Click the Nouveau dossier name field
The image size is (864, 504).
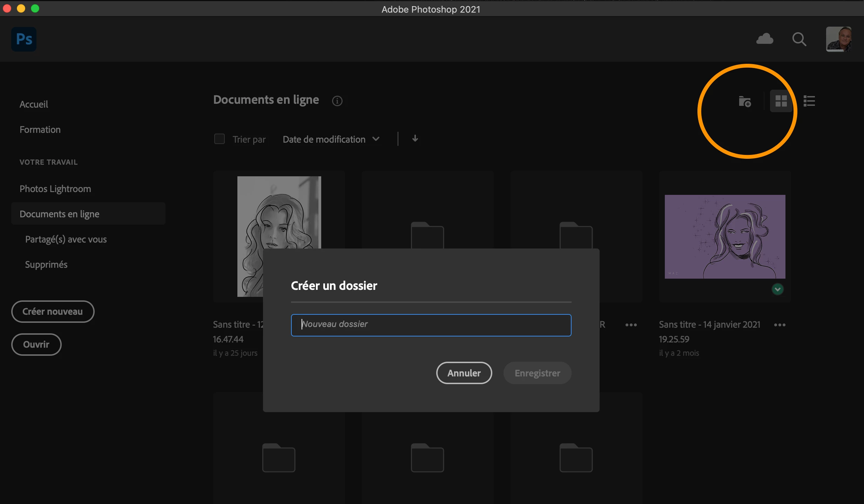431,325
